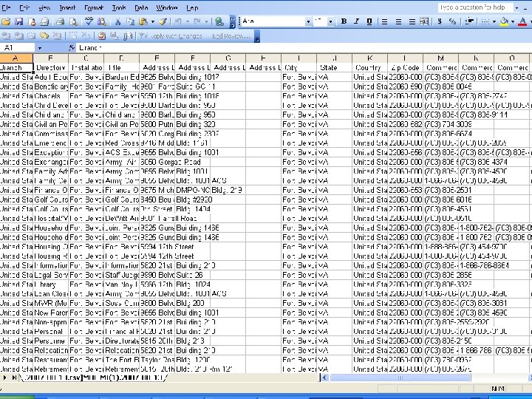Expand the Name Box dropdown arrow
Screen dimensions: 532x399
40,48
